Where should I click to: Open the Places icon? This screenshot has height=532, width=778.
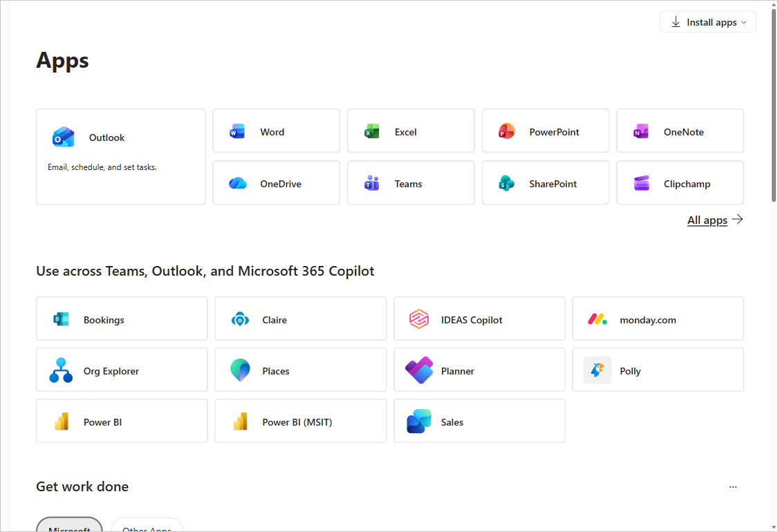click(240, 370)
